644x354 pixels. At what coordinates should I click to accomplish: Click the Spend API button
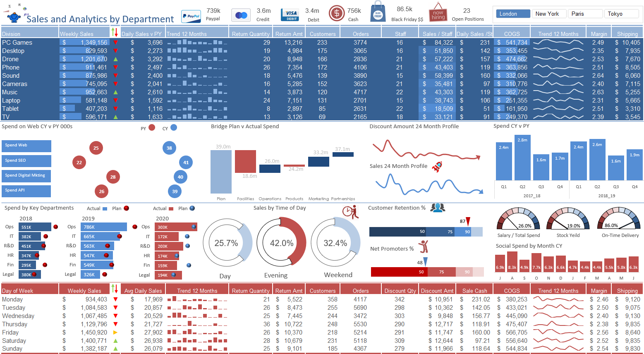coord(26,191)
